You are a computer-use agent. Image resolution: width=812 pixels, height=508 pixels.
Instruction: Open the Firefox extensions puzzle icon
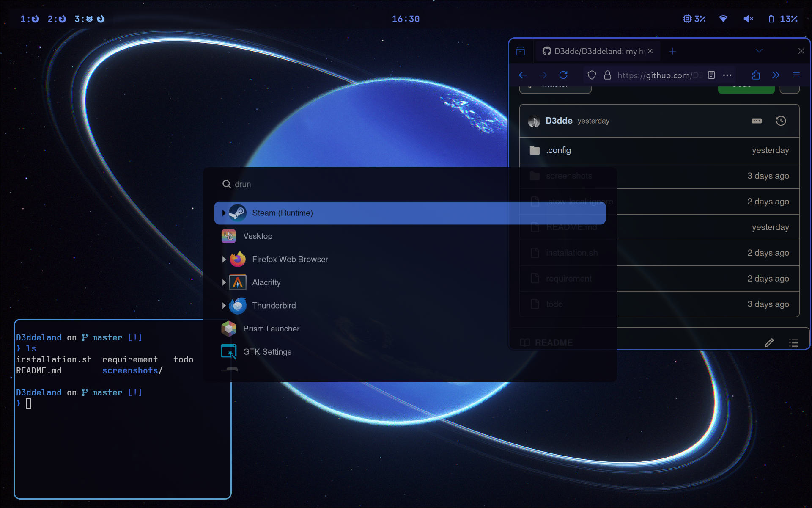point(756,75)
